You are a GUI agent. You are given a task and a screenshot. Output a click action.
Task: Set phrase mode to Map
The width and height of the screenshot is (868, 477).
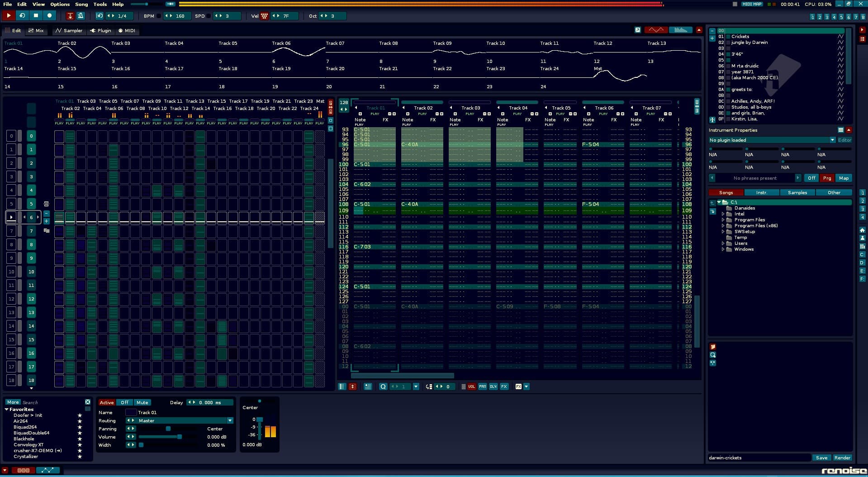[x=844, y=178]
